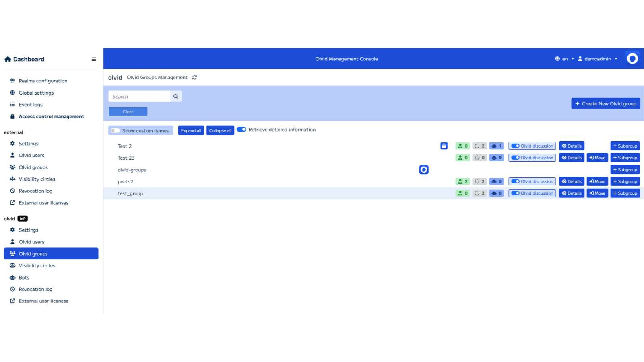Click the refresh icon next to Olvid Groups Management

(x=195, y=77)
